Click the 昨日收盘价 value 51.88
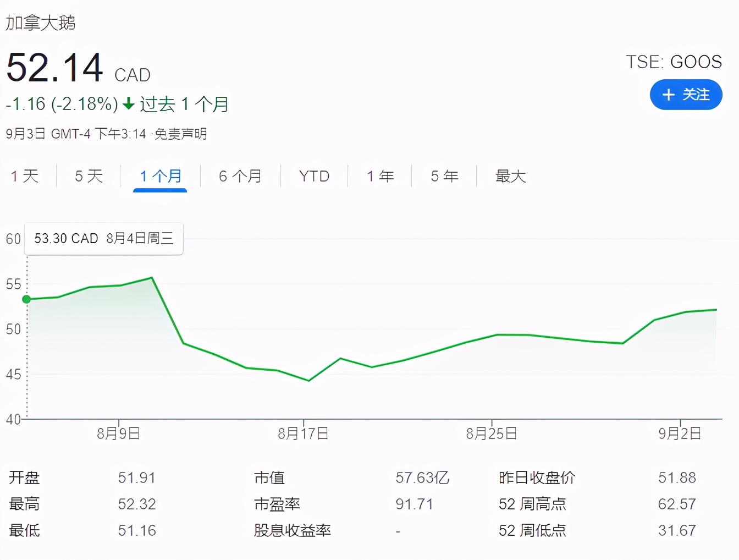The width and height of the screenshot is (739, 560). tap(677, 477)
